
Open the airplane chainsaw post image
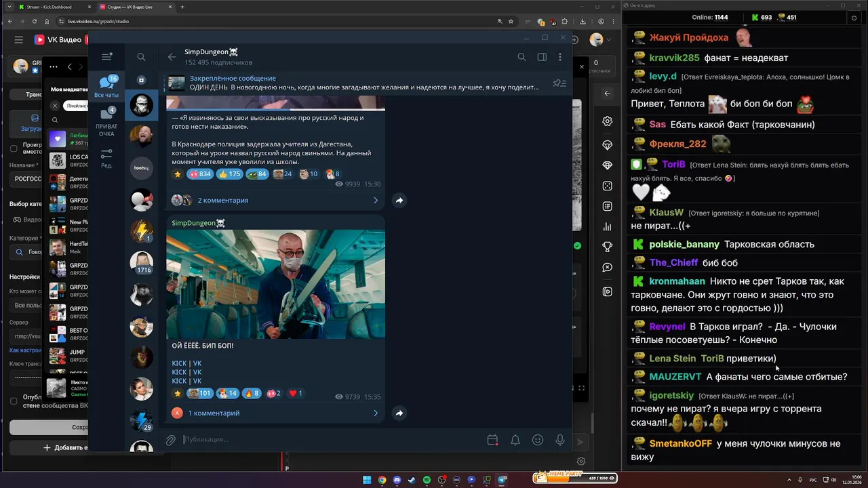point(275,284)
